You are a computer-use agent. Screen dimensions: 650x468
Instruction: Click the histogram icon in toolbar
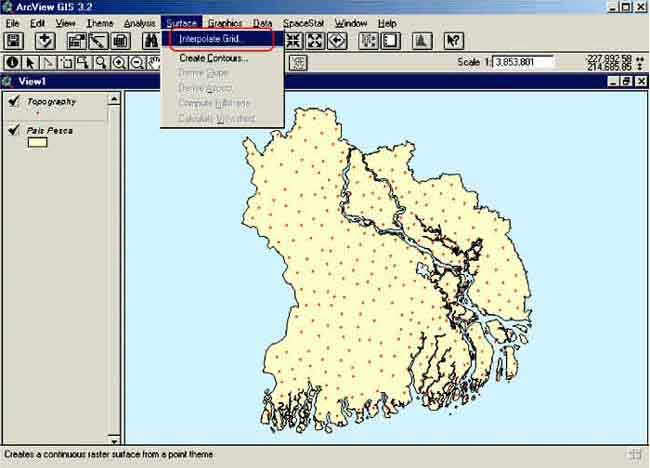422,41
